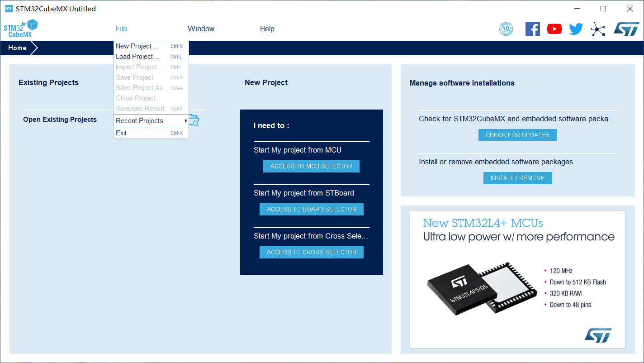Click the 'Existing Projects' heading
The image size is (644, 363).
point(48,82)
